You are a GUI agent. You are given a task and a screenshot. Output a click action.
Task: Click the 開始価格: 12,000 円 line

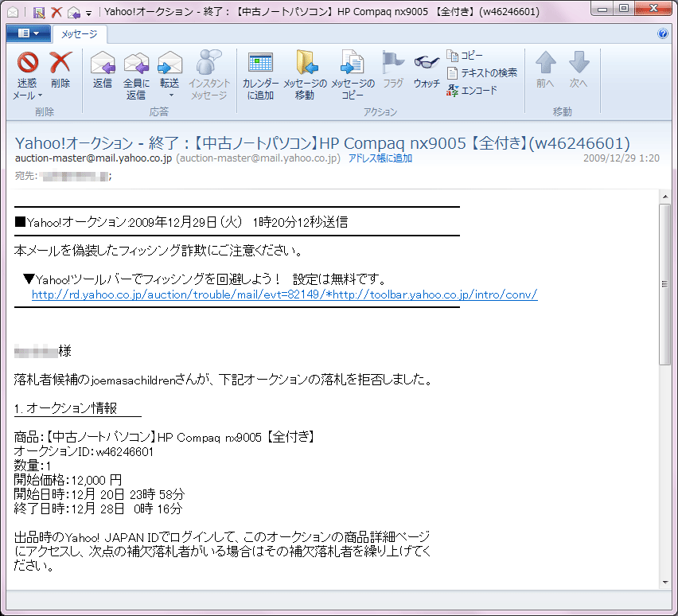click(68, 480)
